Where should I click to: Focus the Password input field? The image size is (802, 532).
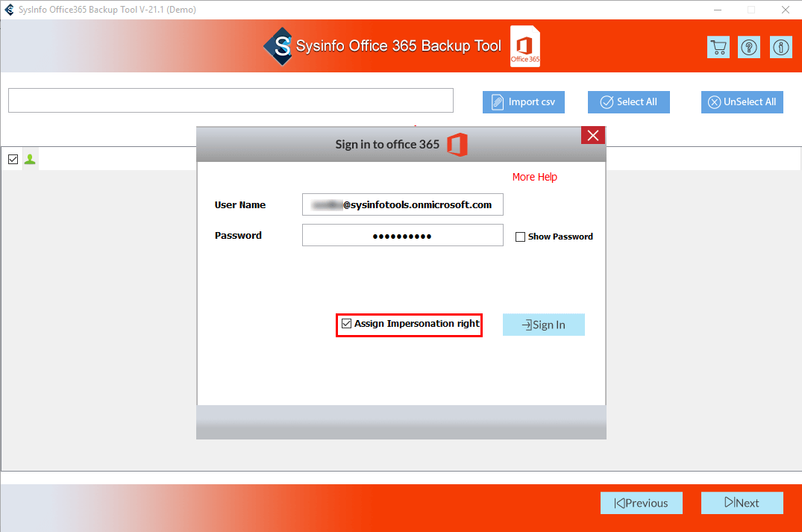403,235
